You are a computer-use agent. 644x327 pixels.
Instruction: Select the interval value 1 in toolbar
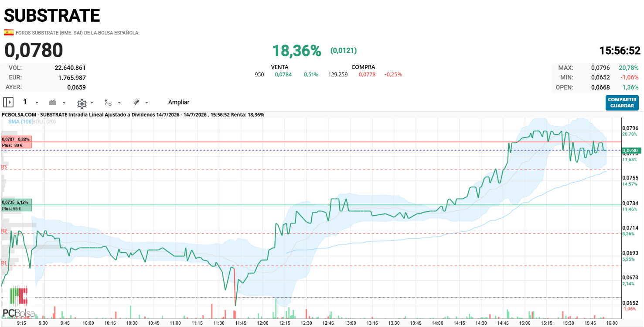(x=25, y=102)
